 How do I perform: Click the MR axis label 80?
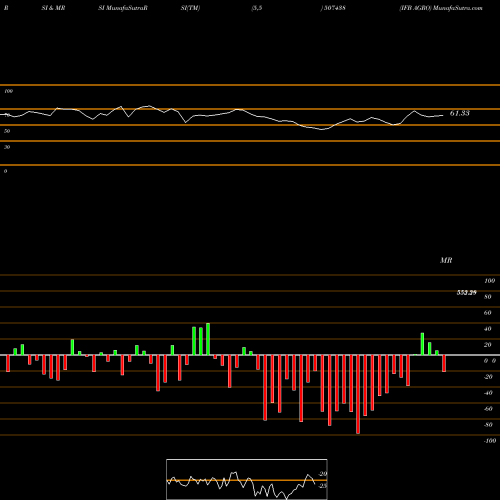(488, 297)
